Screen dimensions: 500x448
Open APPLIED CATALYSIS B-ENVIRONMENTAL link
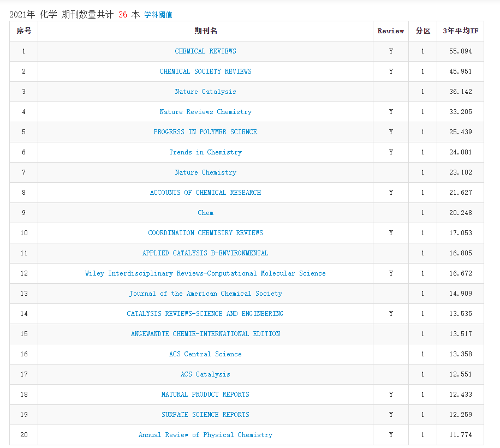[205, 253]
